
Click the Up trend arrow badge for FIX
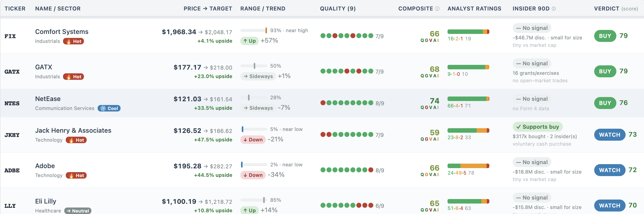249,41
